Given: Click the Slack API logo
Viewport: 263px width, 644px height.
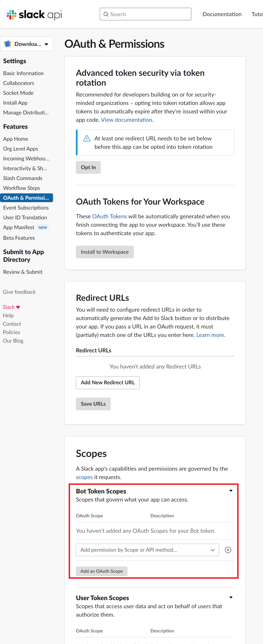Looking at the screenshot, I should click(x=34, y=15).
